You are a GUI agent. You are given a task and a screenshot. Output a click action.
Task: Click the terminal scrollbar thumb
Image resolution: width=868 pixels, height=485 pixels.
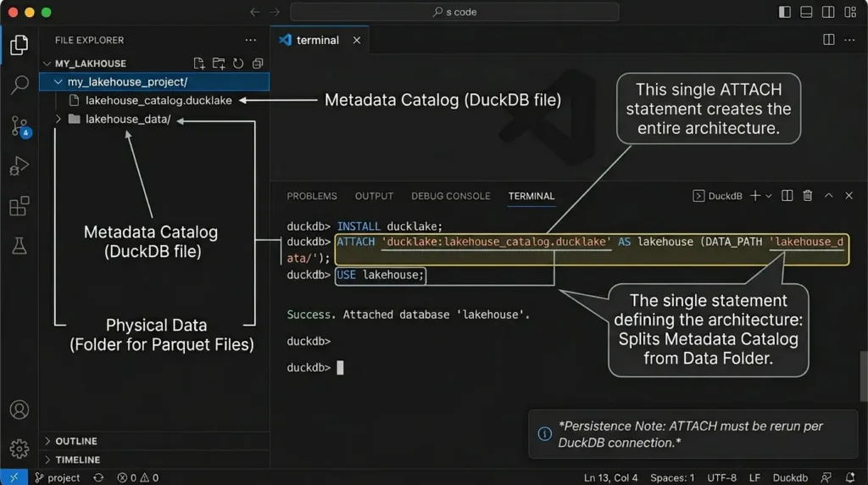864,376
